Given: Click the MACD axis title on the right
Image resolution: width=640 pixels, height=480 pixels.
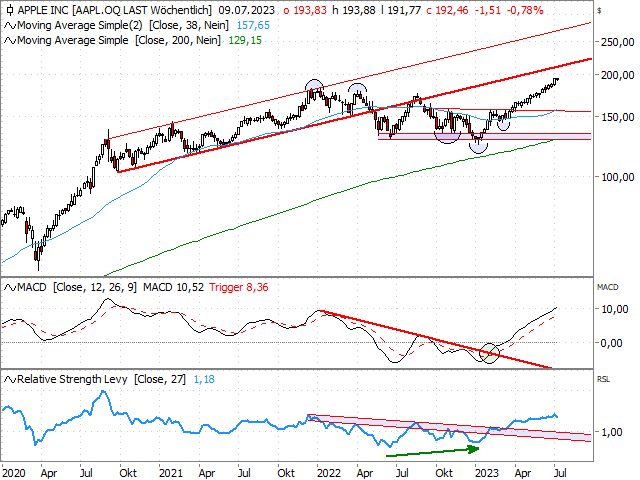Looking at the screenshot, I should pos(607,287).
